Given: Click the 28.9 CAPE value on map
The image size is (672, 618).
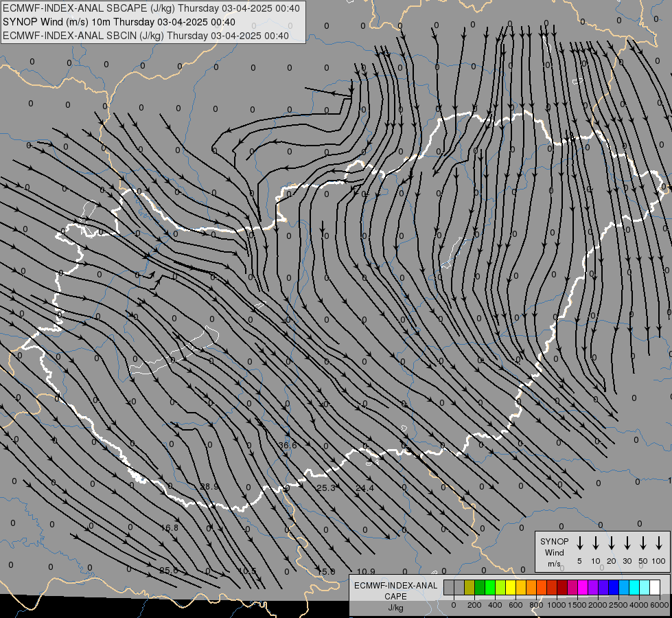Looking at the screenshot, I should (x=209, y=487).
